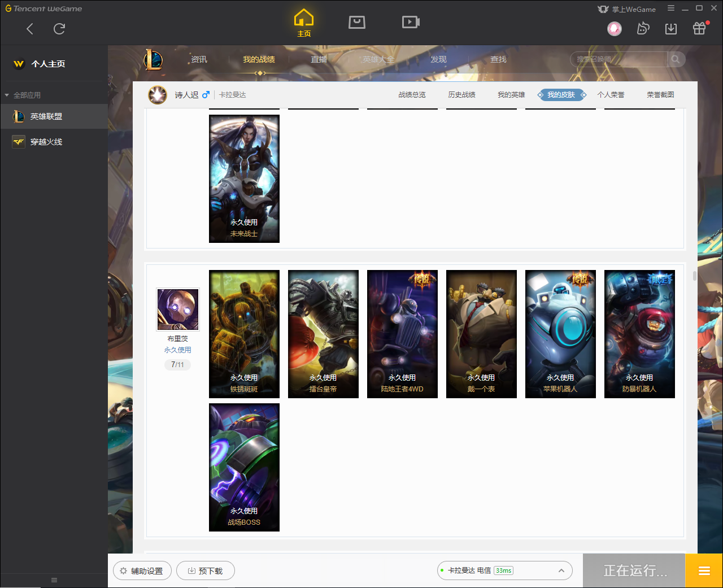723x588 pixels.
Task: Click the 擂台皇帝 skin card
Action: point(323,334)
